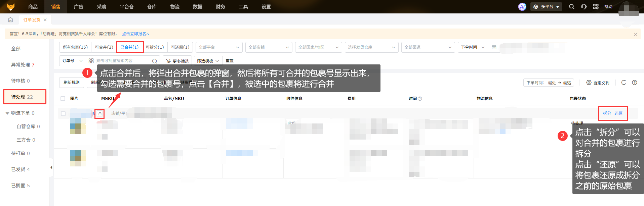Click the home icon tab
The image size is (644, 206).
point(10,20)
